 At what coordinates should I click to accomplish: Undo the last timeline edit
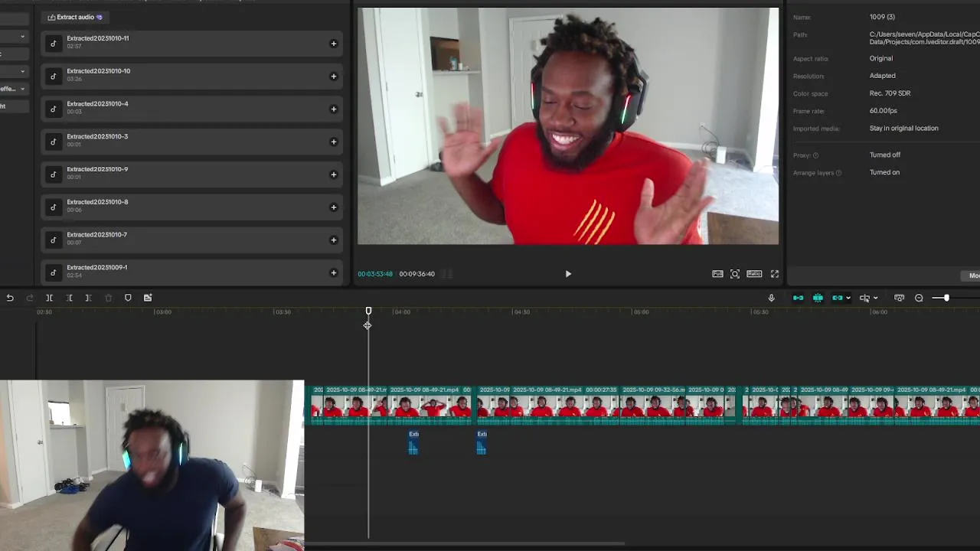pyautogui.click(x=10, y=298)
